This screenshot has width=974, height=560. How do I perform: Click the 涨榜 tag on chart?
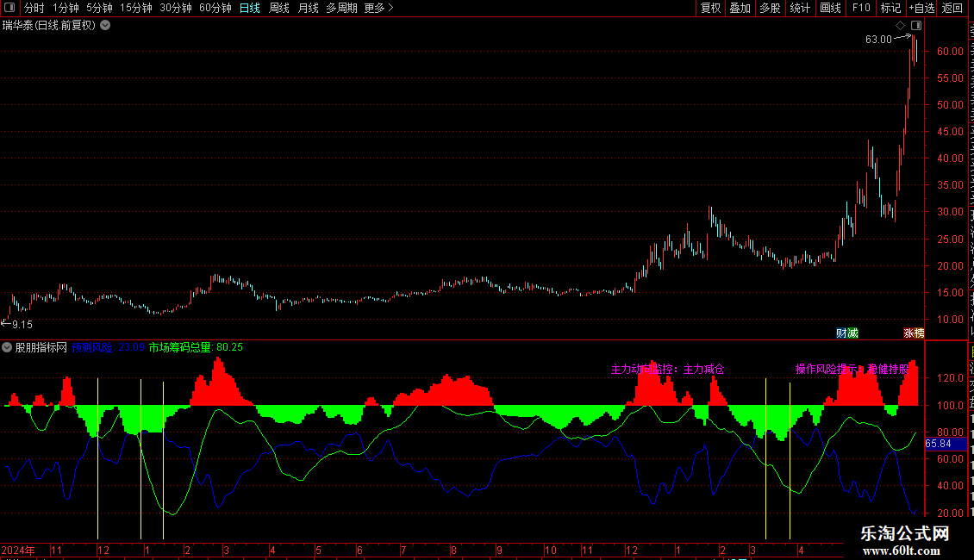(914, 333)
